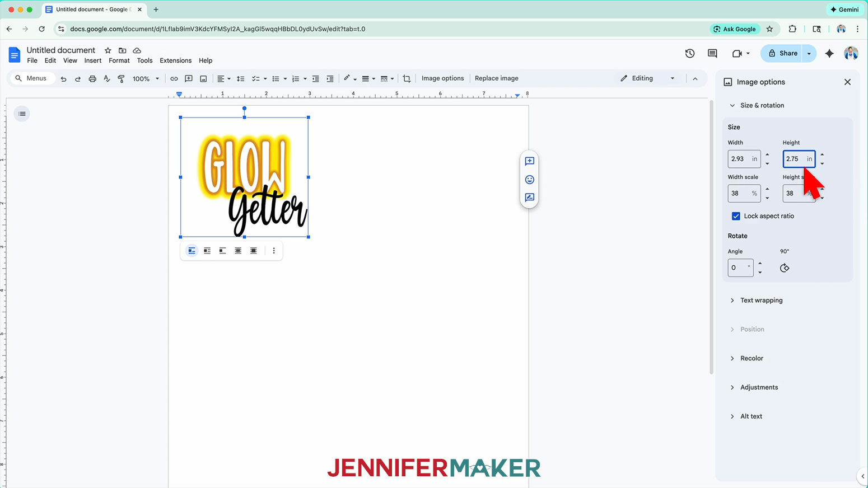Open the numbered list dropdown arrow
The width and height of the screenshot is (868, 488).
pos(305,79)
